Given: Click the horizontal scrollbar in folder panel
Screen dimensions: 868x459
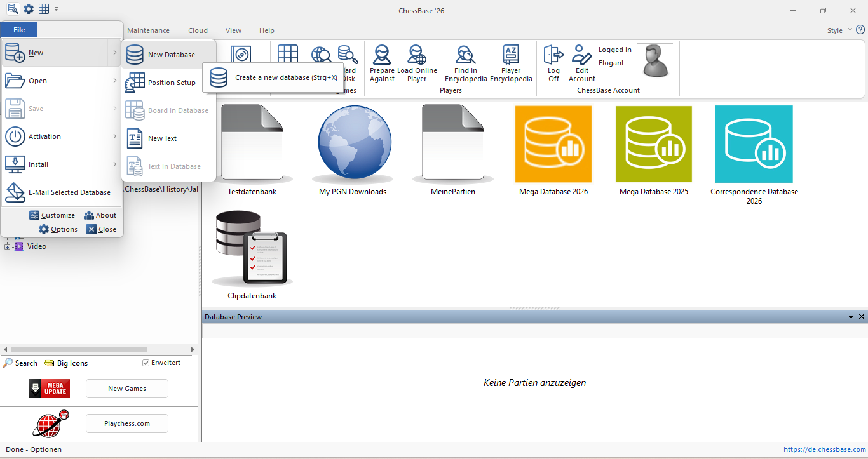Looking at the screenshot, I should tap(79, 349).
